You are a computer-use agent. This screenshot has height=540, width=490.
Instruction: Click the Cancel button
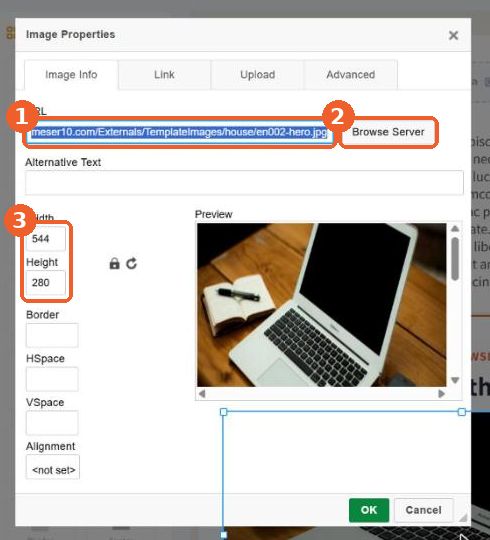tap(424, 510)
